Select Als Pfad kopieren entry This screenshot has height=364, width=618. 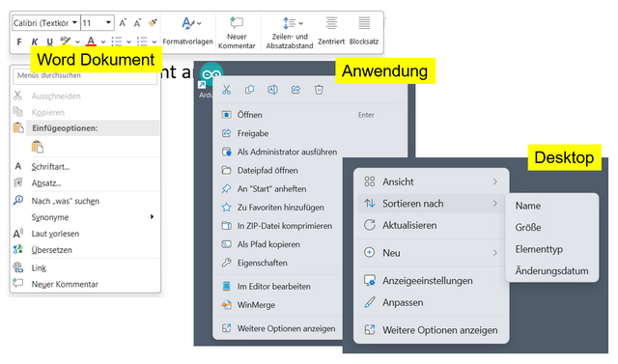point(268,244)
